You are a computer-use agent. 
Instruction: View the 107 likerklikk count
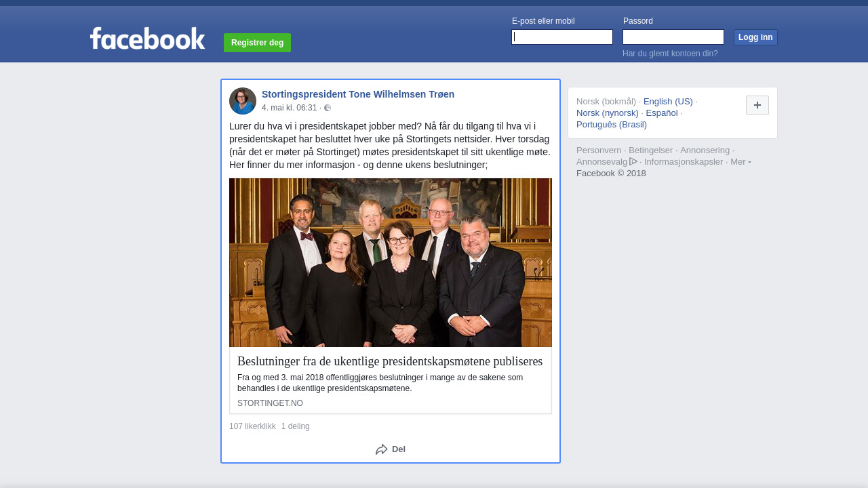pyautogui.click(x=252, y=426)
